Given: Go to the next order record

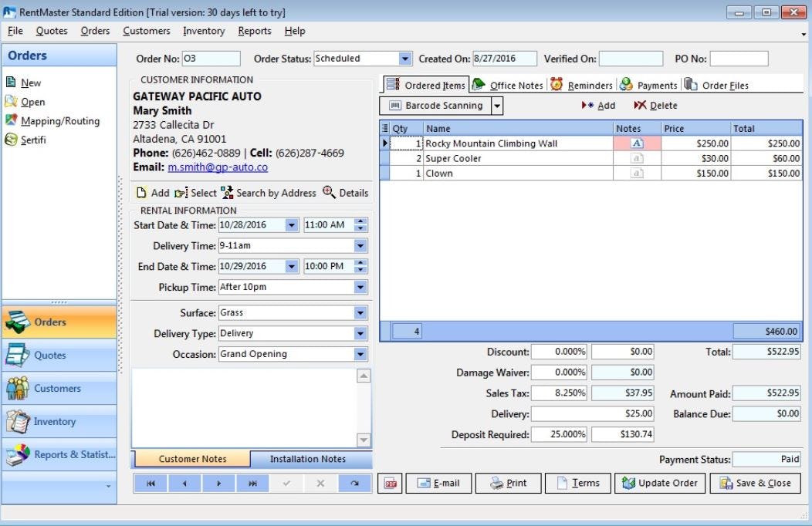Looking at the screenshot, I should pyautogui.click(x=218, y=483).
